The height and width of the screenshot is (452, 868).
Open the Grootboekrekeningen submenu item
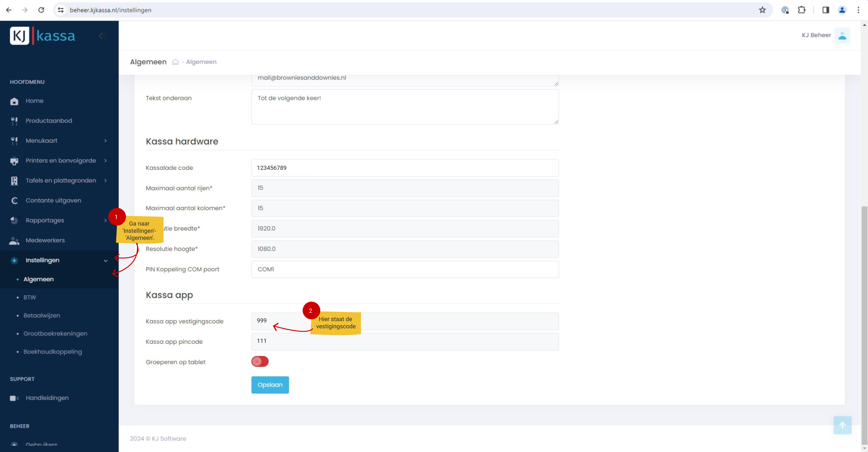pos(55,334)
